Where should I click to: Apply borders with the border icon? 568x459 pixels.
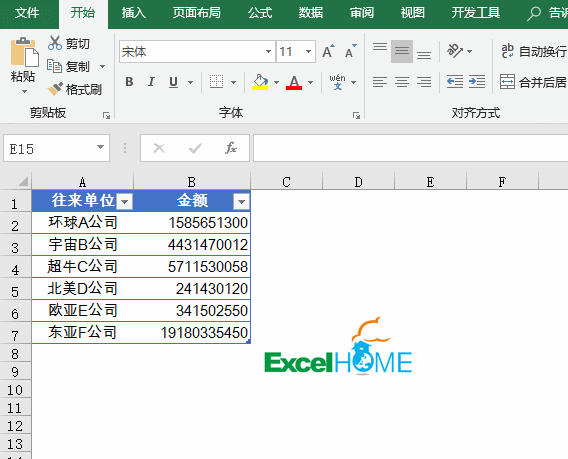(x=216, y=82)
